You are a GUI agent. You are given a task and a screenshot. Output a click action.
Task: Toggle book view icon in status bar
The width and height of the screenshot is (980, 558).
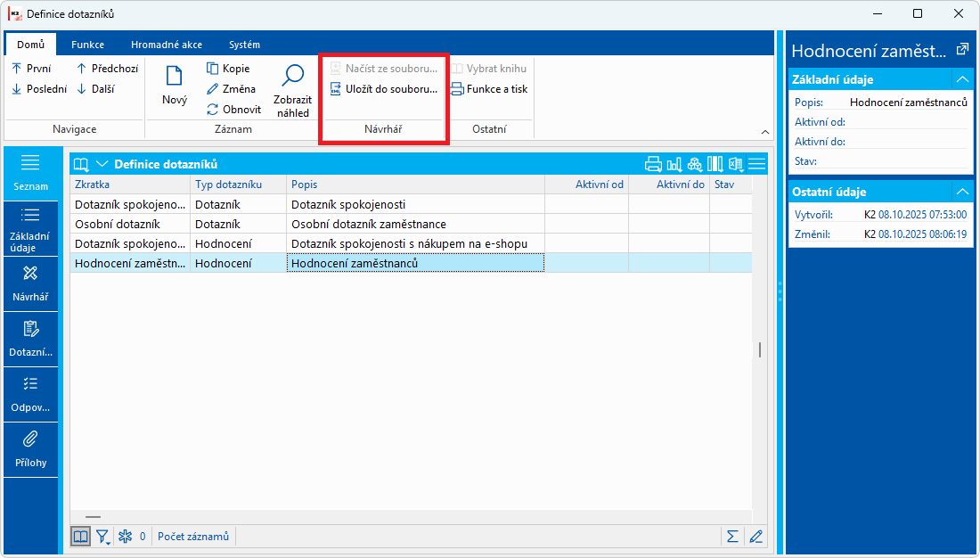[x=80, y=536]
